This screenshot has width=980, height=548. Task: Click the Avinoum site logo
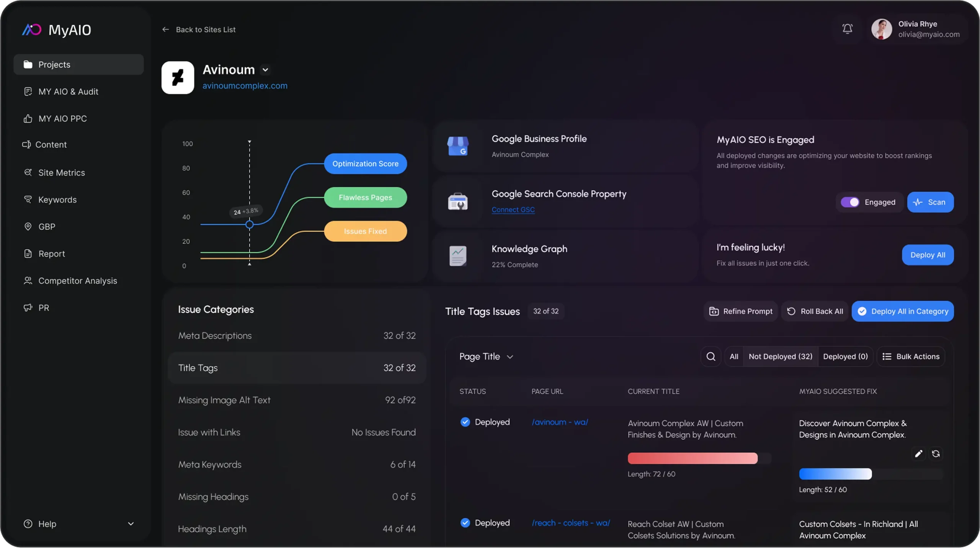point(178,77)
